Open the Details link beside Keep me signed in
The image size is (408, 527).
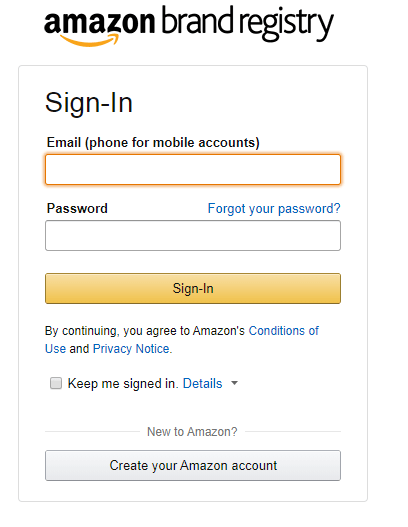click(x=202, y=383)
